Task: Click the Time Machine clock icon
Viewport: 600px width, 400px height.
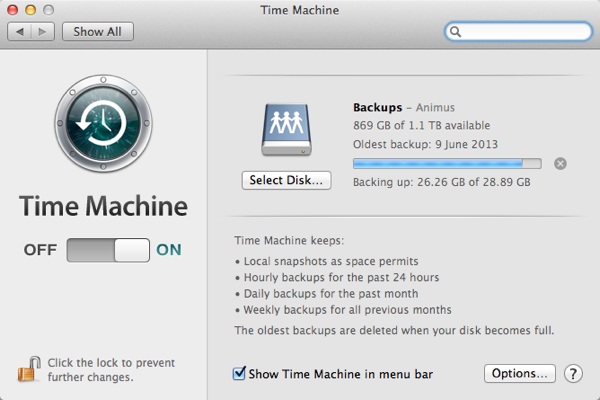Action: coord(103,129)
